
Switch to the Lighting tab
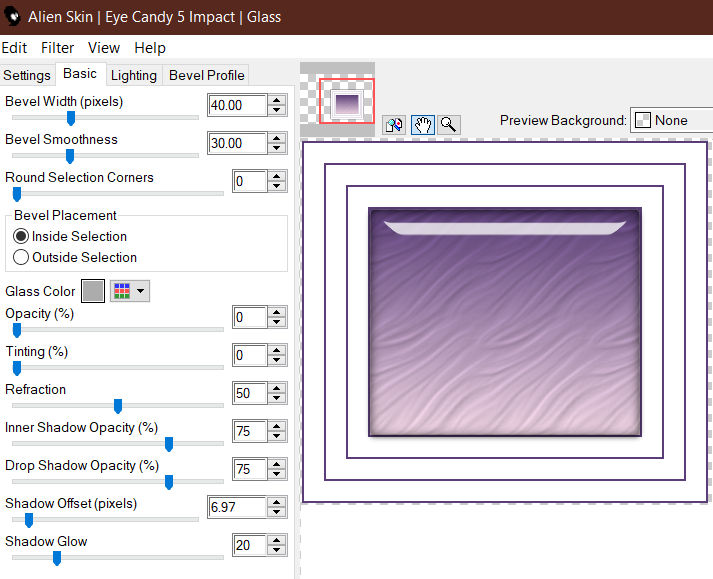pos(134,75)
